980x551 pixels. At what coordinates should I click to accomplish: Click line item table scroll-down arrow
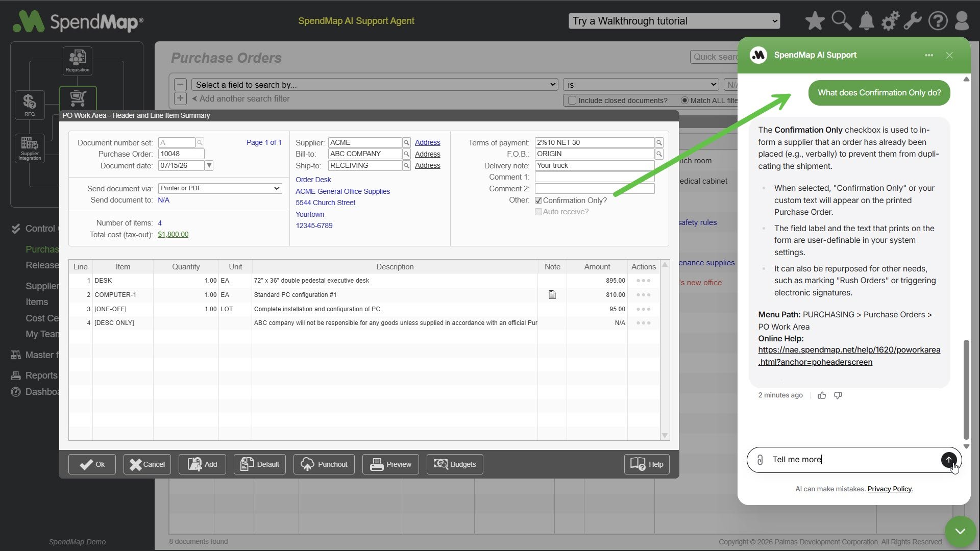665,435
